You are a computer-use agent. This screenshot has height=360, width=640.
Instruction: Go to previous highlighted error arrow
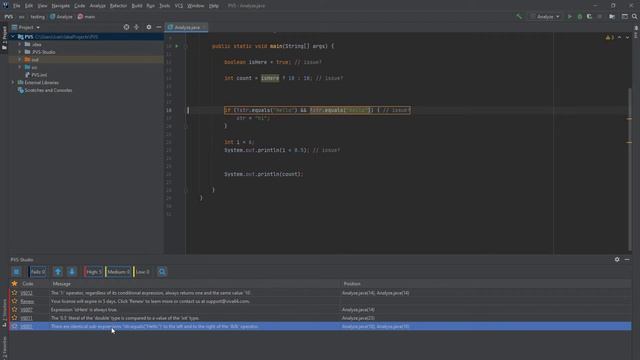point(620,38)
